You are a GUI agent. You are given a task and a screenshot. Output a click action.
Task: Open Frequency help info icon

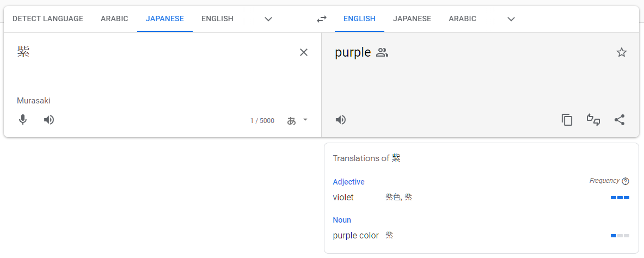625,181
